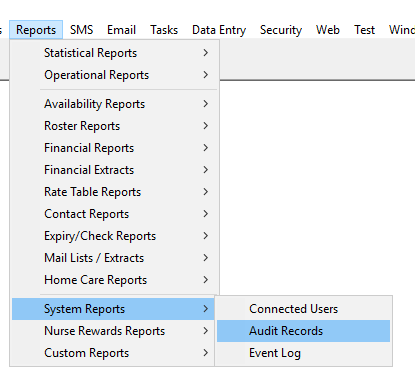Image resolution: width=415 pixels, height=377 pixels.
Task: Select Rate Table Reports entry
Action: coord(115,192)
